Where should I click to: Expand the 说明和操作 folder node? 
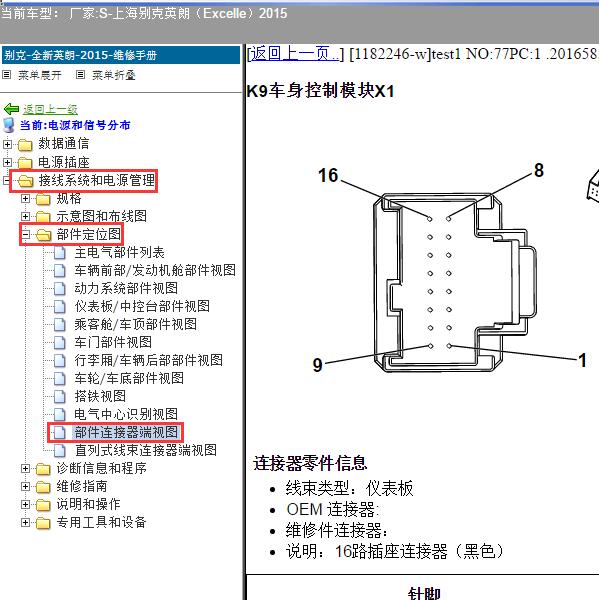tap(25, 504)
